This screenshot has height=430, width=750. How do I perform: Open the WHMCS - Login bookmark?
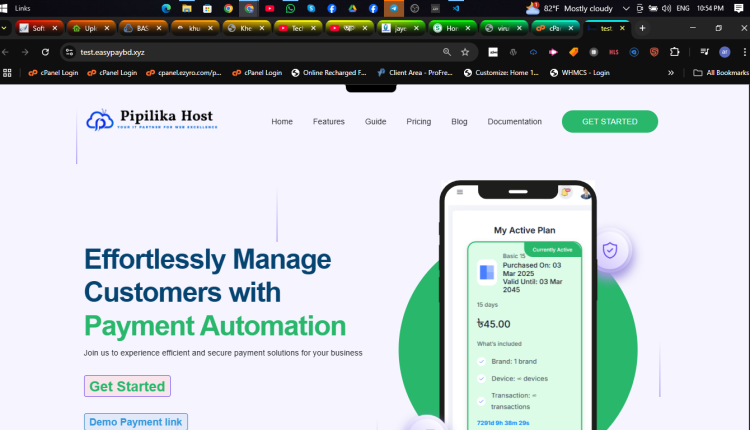coord(580,73)
